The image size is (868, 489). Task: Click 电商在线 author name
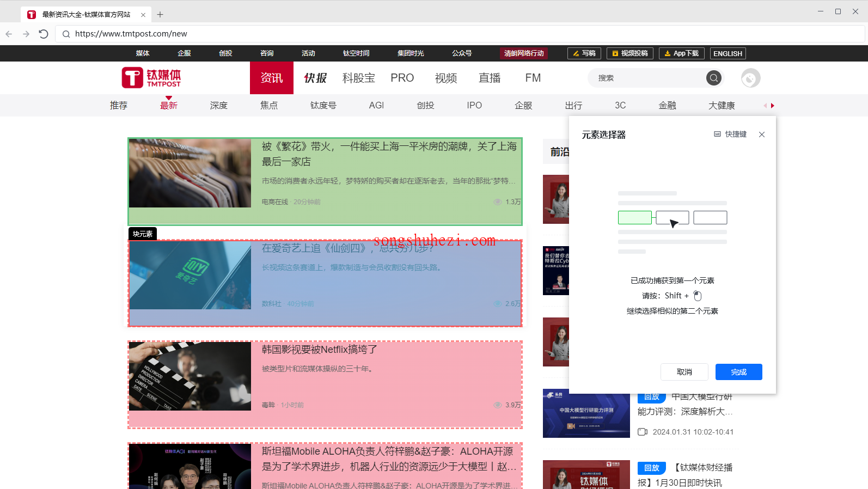[x=275, y=202]
